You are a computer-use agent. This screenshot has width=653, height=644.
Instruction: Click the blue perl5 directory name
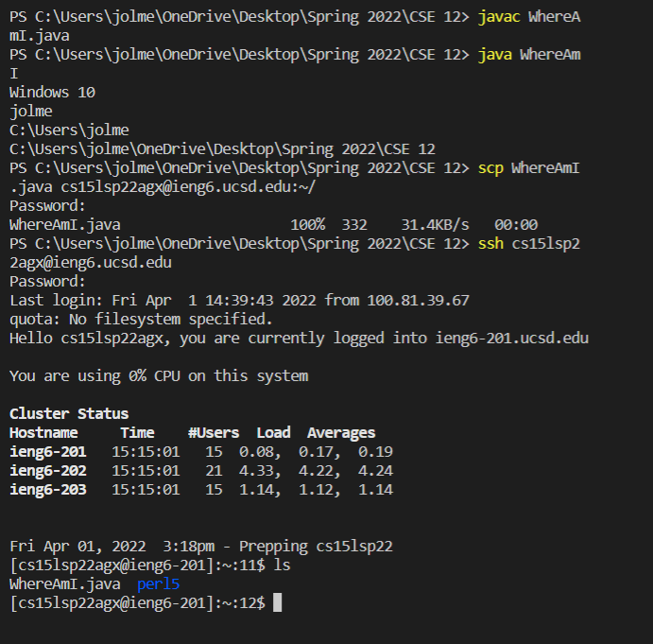(x=157, y=583)
